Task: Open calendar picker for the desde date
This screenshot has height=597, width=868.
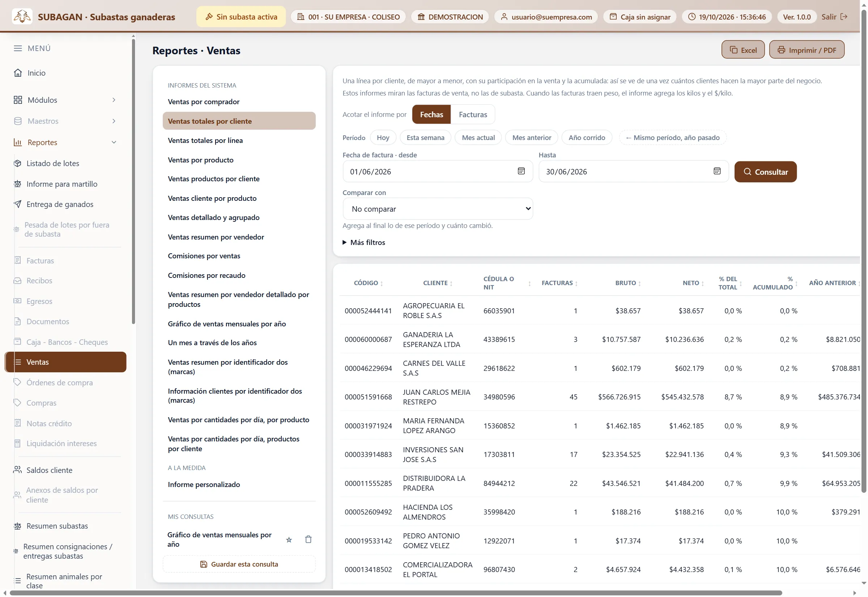Action: (x=521, y=171)
